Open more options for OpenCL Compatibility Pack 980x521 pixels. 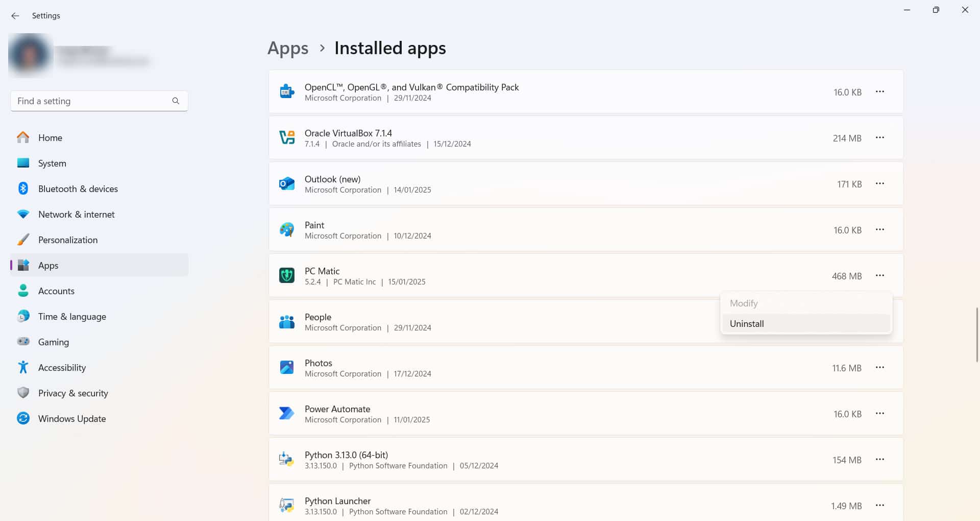tap(879, 91)
